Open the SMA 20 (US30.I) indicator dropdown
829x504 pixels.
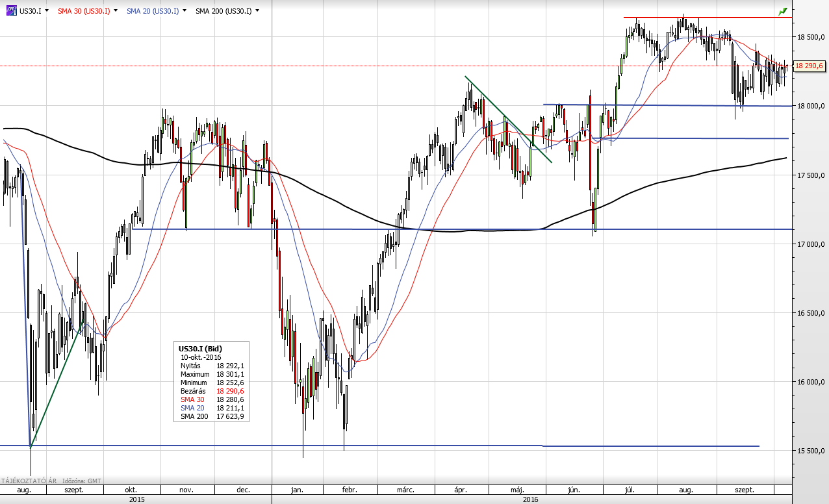[x=185, y=11]
